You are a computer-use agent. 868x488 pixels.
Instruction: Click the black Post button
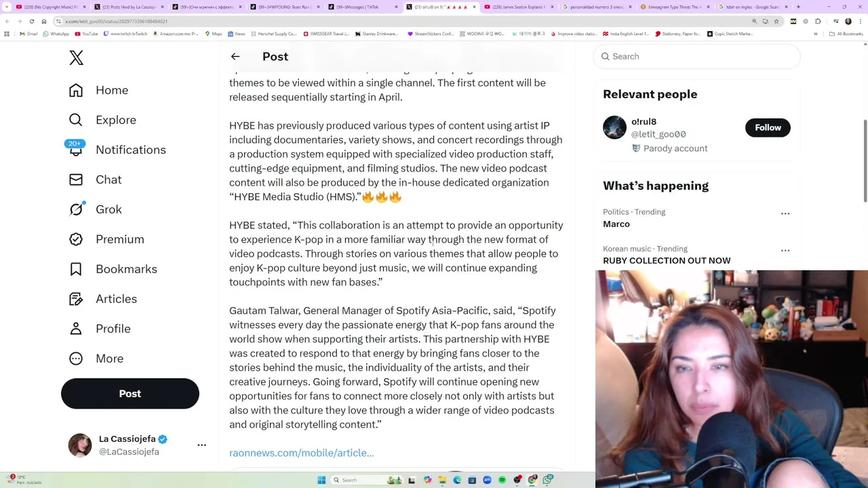130,394
